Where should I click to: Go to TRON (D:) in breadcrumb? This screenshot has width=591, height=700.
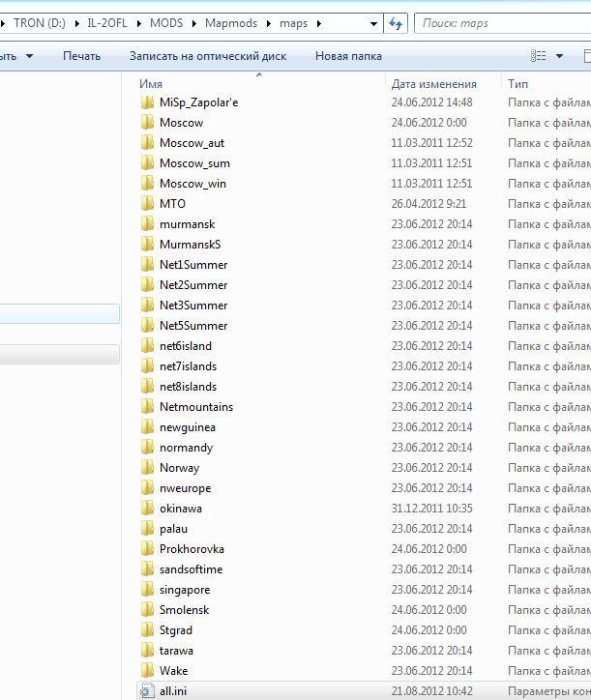[40, 23]
